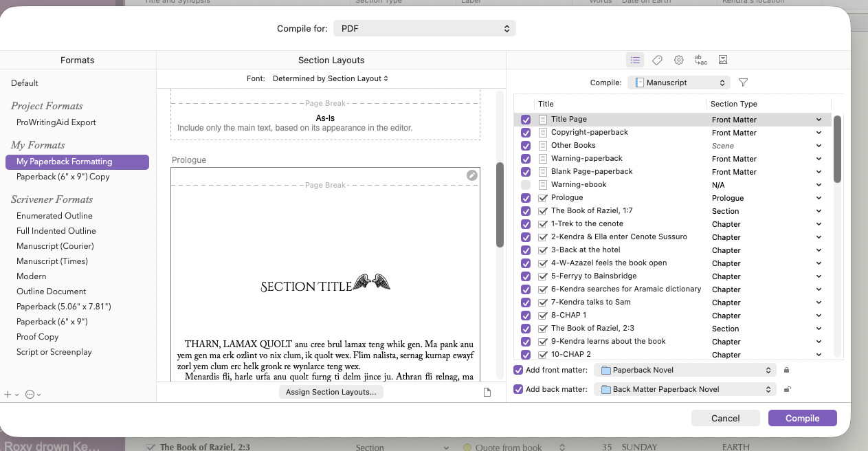Click the plus icon below Formats list
The height and width of the screenshot is (451, 868).
tap(8, 395)
